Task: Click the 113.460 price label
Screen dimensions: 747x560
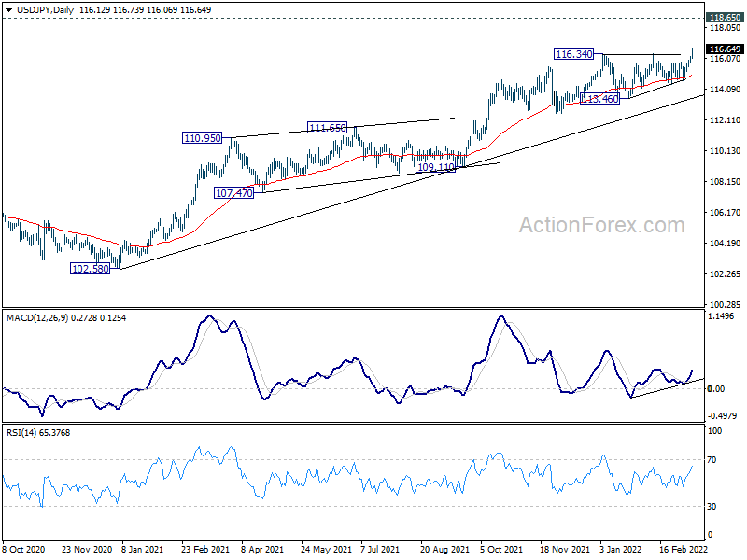Action: [599, 99]
